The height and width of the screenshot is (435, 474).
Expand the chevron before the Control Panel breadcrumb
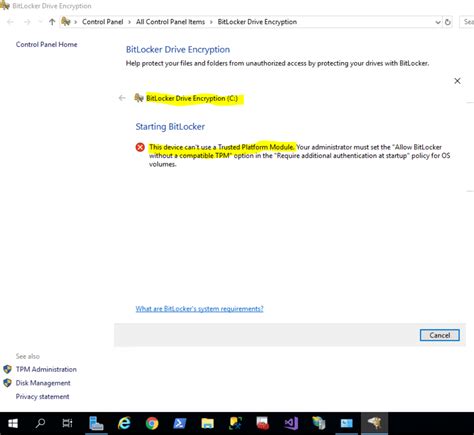[x=76, y=22]
